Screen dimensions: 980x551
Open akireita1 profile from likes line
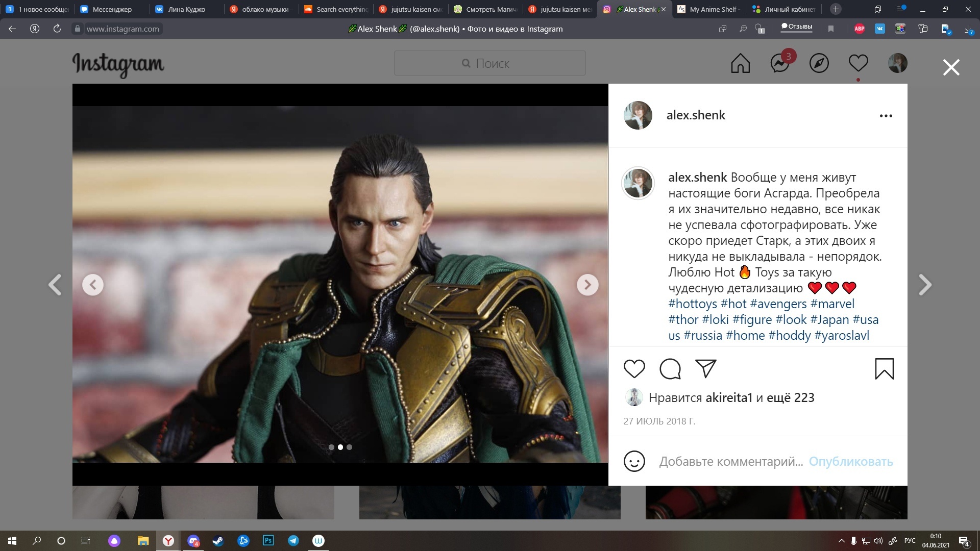(x=729, y=398)
